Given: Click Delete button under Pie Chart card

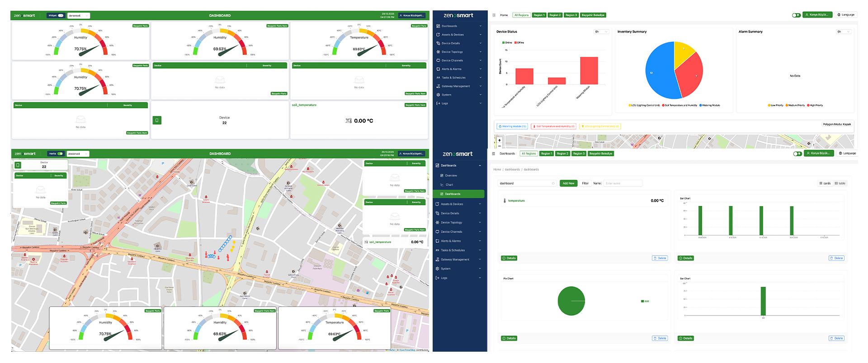Looking at the screenshot, I should pos(660,338).
